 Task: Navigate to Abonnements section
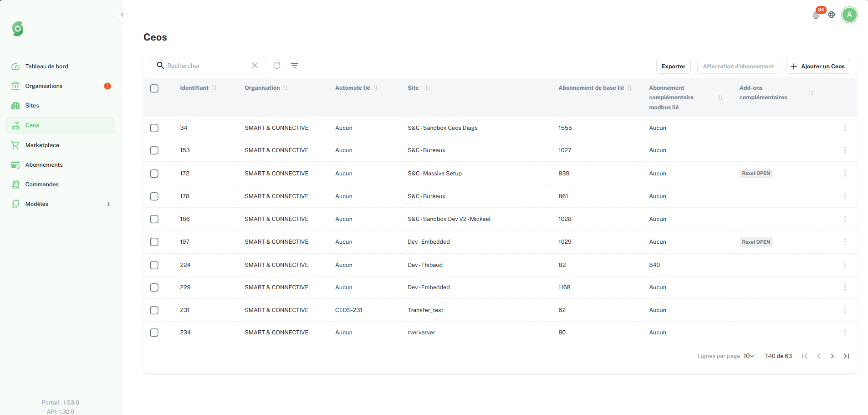pyautogui.click(x=44, y=165)
